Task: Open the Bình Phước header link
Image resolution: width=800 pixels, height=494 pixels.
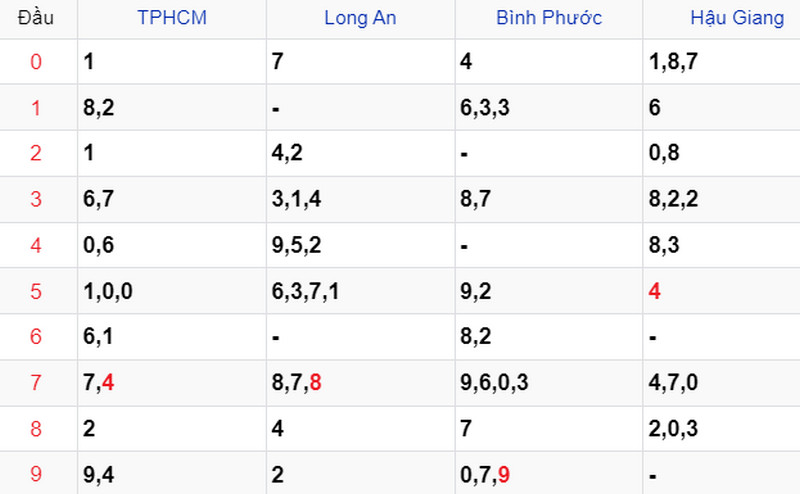Action: point(549,18)
